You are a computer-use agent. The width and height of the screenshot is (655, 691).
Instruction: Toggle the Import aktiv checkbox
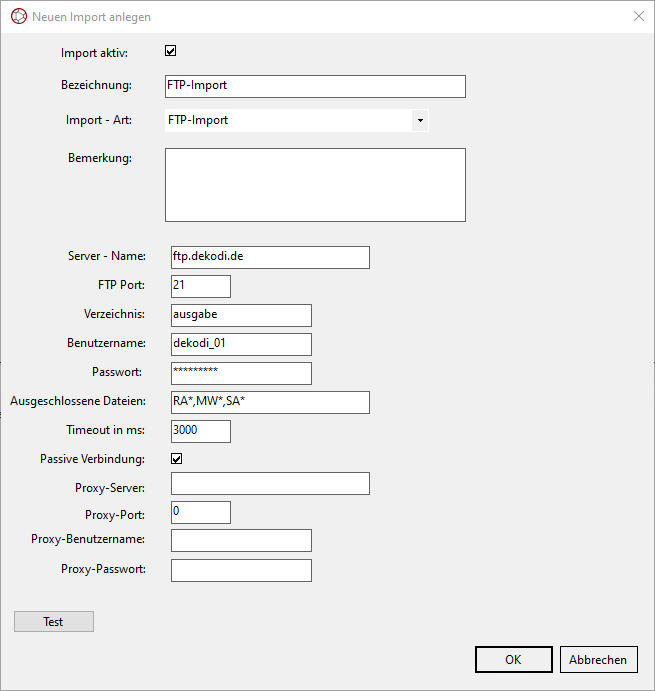point(171,51)
